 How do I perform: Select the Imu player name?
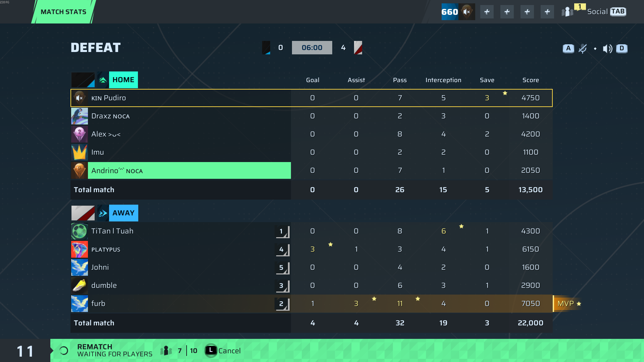(x=98, y=152)
